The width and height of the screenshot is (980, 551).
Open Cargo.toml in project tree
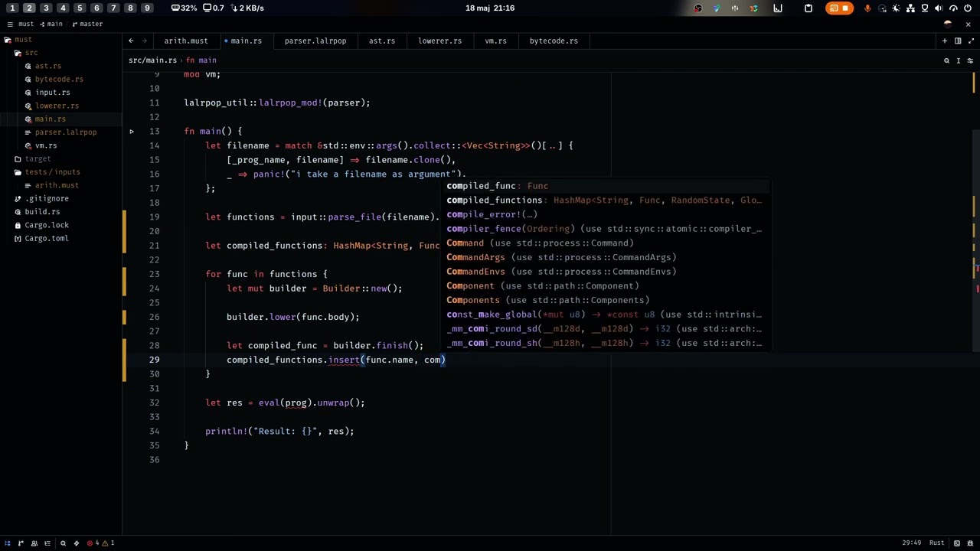[46, 238]
